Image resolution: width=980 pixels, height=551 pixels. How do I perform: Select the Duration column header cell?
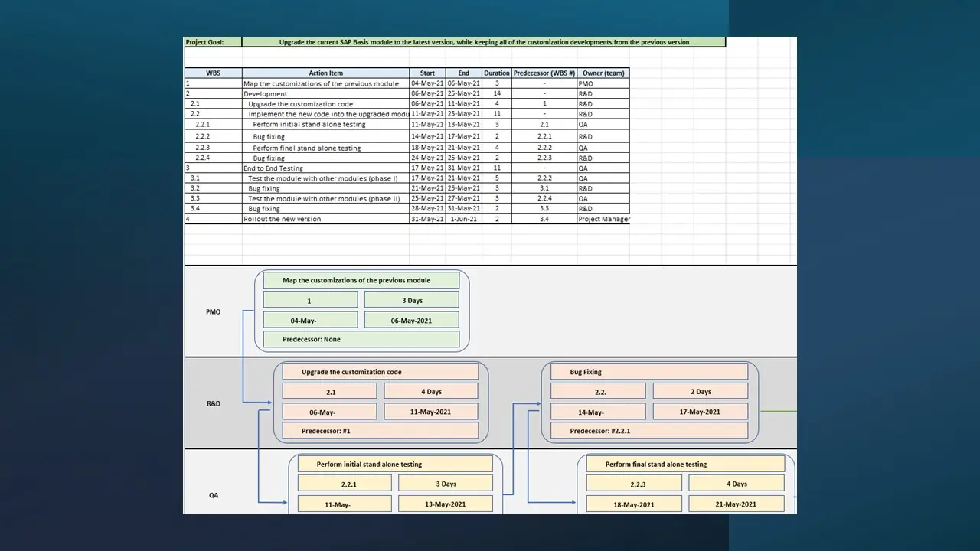(x=496, y=73)
